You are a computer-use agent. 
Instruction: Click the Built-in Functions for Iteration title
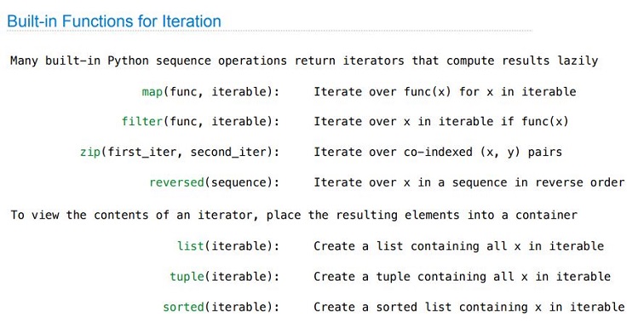coord(114,21)
